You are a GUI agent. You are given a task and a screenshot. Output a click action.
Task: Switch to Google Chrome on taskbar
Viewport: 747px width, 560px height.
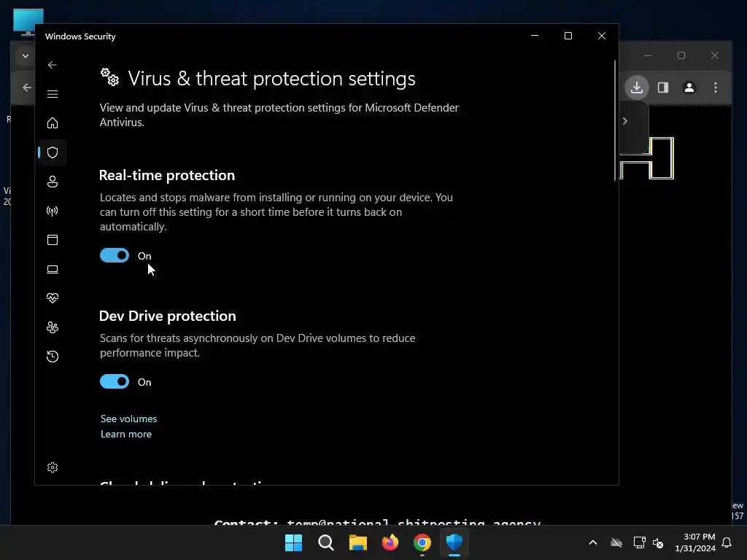click(422, 542)
